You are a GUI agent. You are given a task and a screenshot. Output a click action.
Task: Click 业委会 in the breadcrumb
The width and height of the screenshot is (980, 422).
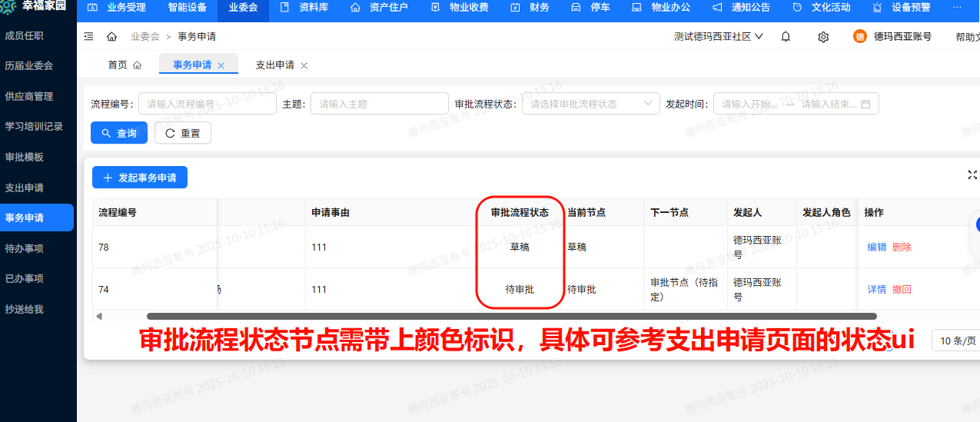point(145,36)
